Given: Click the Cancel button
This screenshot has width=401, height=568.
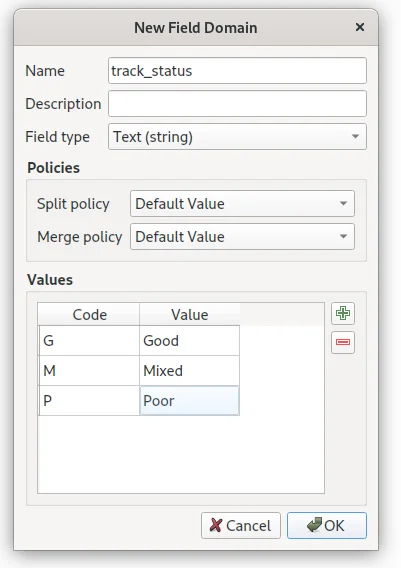Looking at the screenshot, I should point(241,525).
